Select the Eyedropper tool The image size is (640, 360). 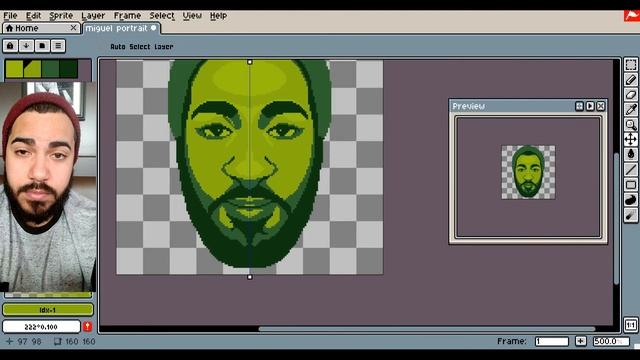click(631, 109)
